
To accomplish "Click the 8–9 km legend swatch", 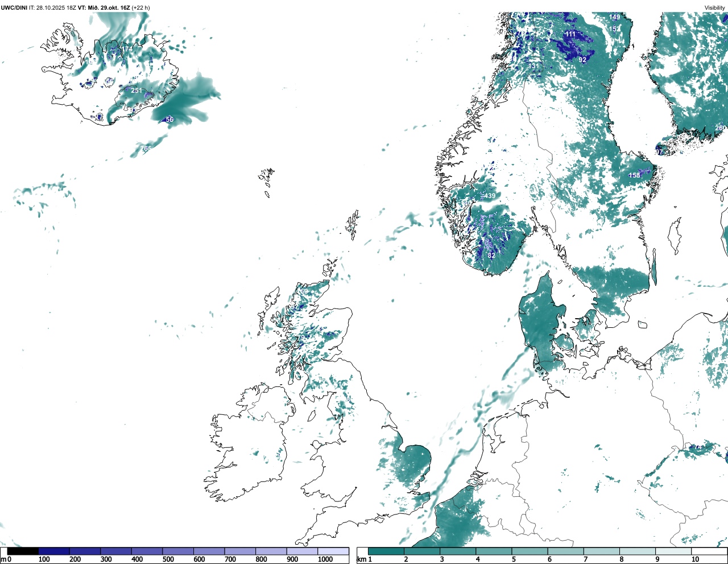I will click(x=637, y=551).
